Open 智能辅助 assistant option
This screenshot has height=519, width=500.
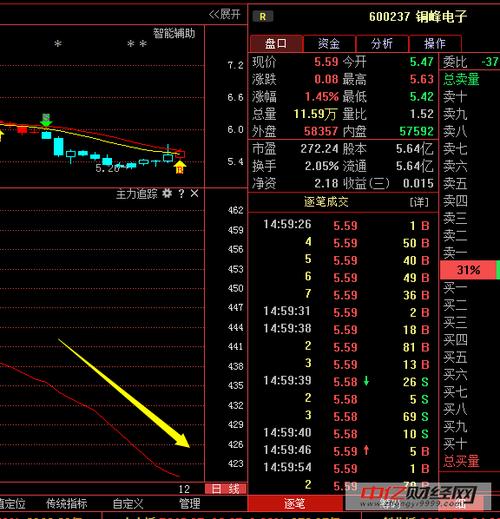174,33
